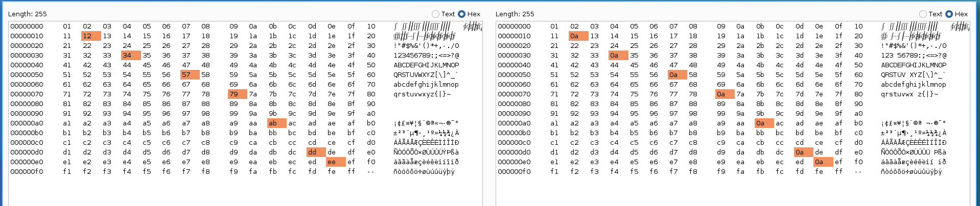Click highlighted byte 12 in left pane
The image size is (980, 206).
[91, 36]
